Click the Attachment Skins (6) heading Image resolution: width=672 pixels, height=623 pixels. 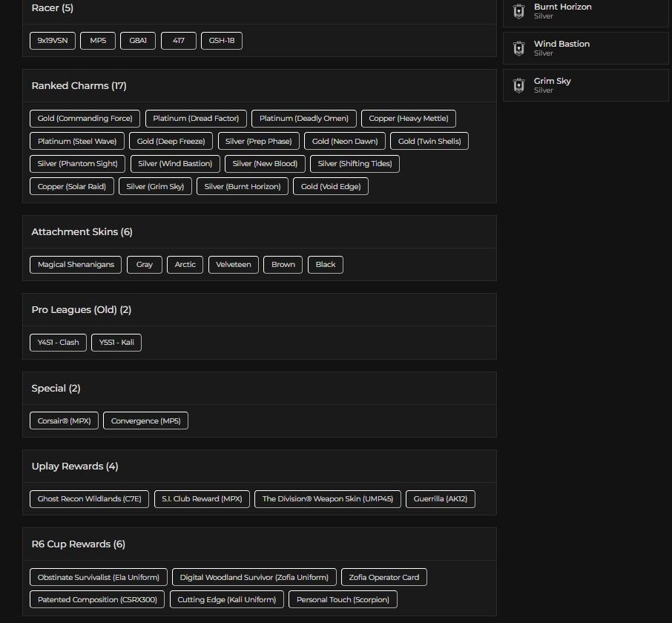click(82, 232)
